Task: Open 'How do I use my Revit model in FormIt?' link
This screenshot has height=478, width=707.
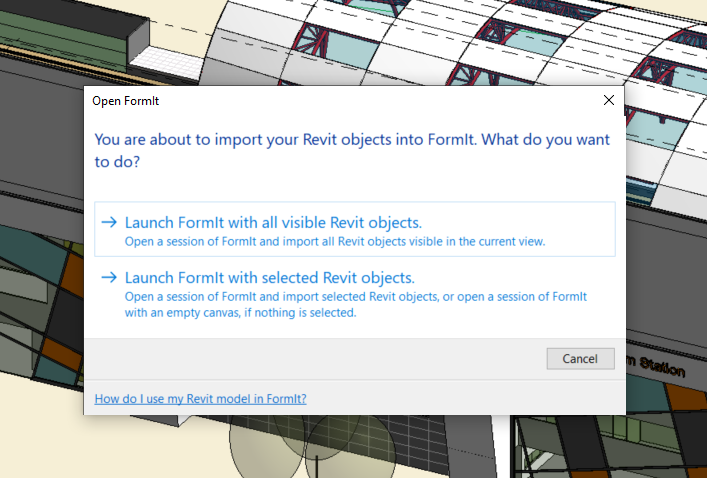Action: tap(200, 399)
